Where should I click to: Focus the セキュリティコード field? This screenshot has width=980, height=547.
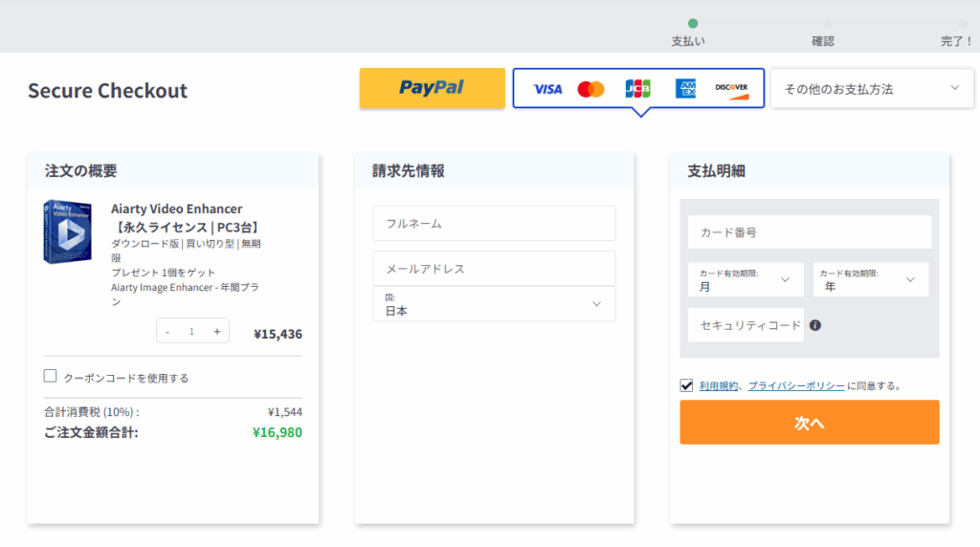pos(746,325)
